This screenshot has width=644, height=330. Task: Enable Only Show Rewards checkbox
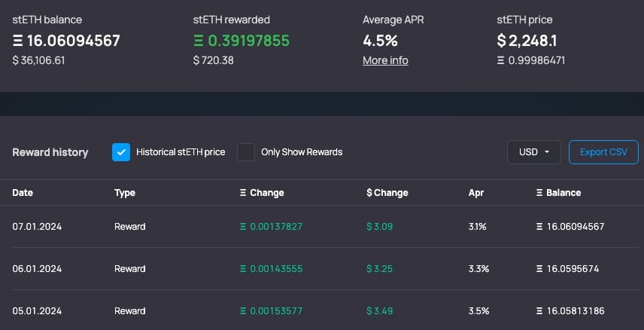point(245,152)
